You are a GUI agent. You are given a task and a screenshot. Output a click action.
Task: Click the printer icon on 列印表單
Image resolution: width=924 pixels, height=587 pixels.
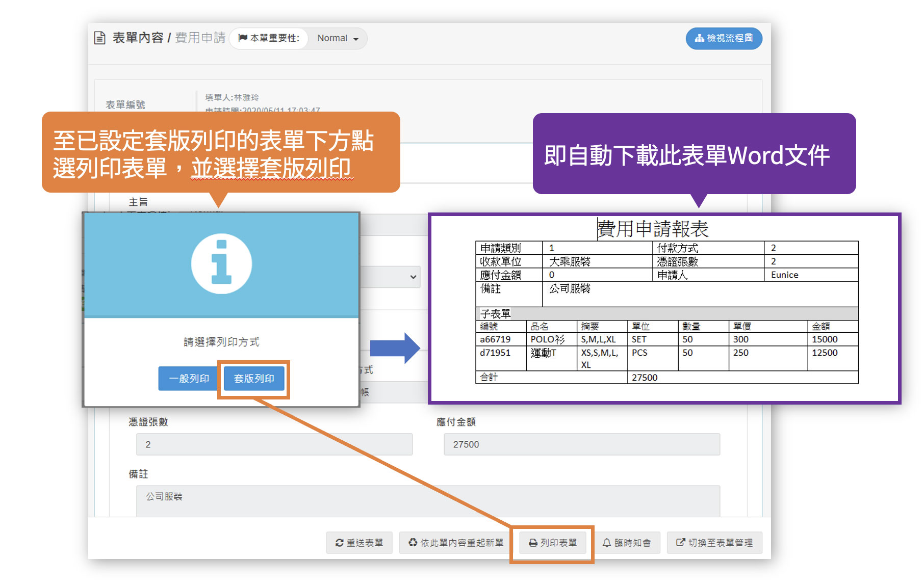point(533,543)
